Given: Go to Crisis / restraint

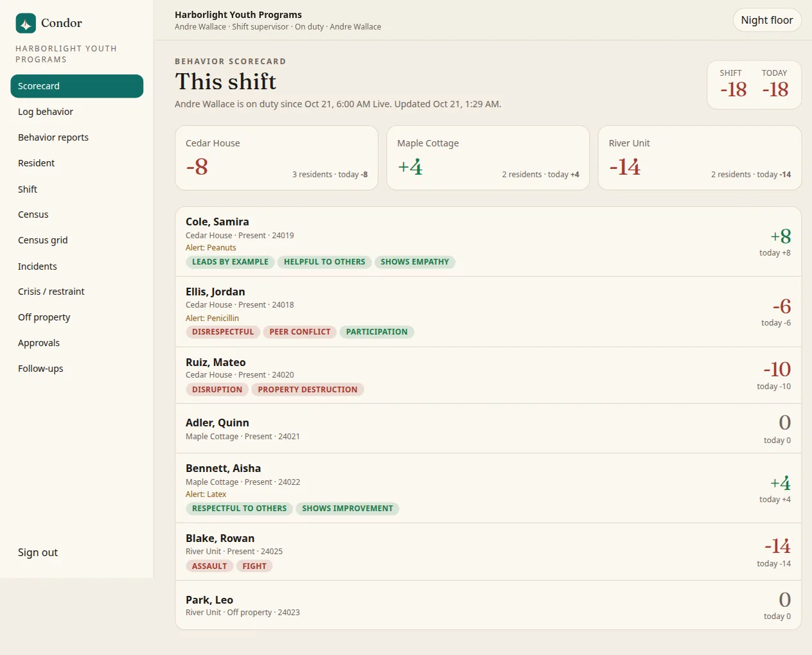Looking at the screenshot, I should click(x=77, y=292).
